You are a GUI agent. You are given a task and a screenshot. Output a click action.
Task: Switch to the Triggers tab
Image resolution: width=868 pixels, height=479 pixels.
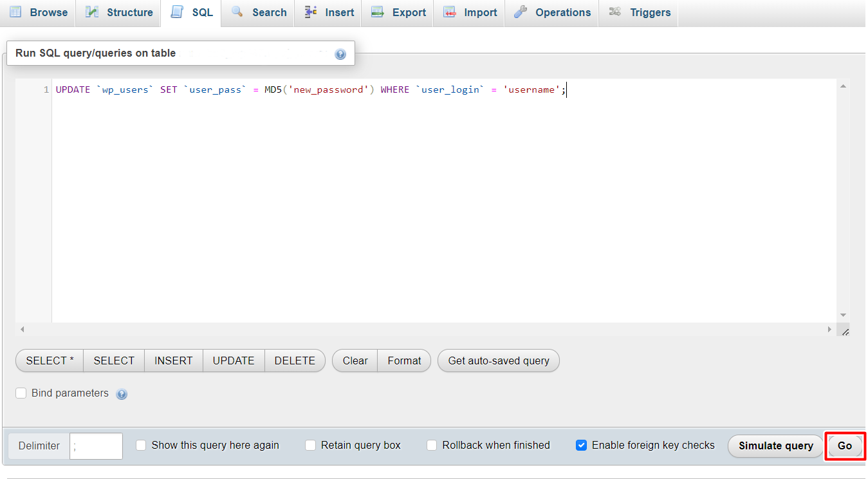pos(638,13)
